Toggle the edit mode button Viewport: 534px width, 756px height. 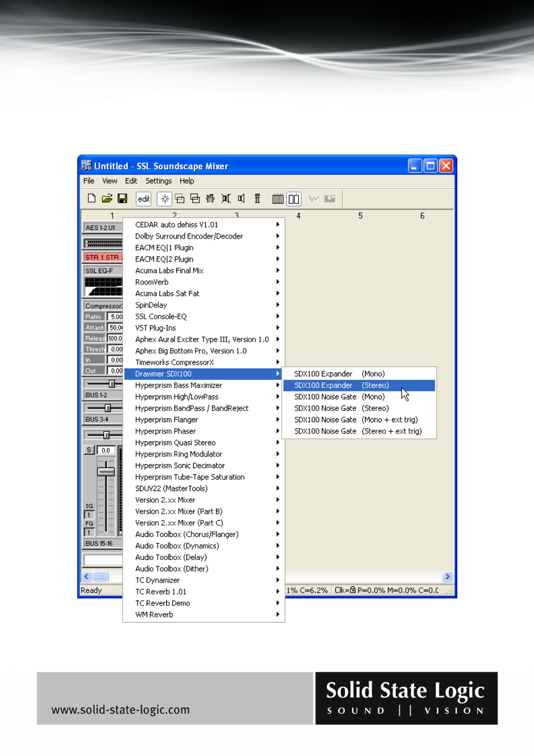(x=144, y=199)
